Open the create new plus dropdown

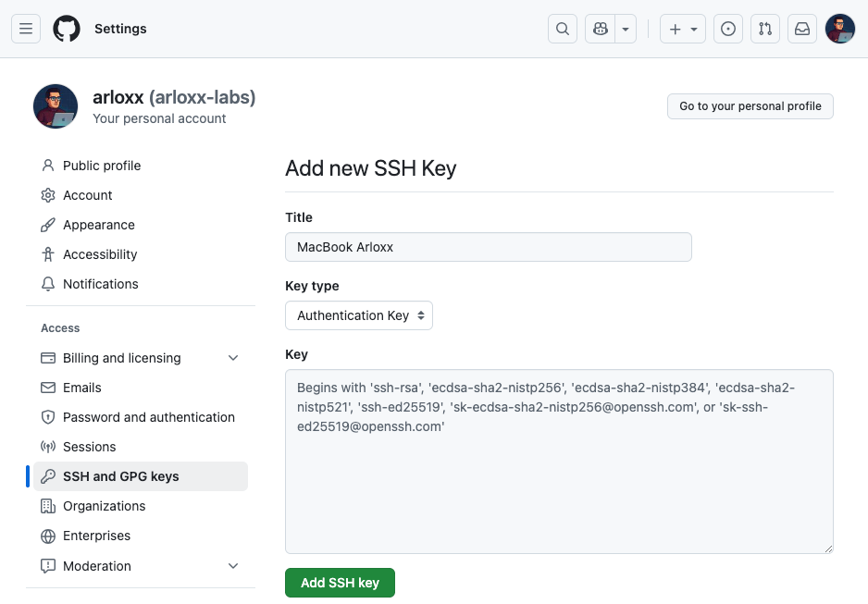coord(683,29)
